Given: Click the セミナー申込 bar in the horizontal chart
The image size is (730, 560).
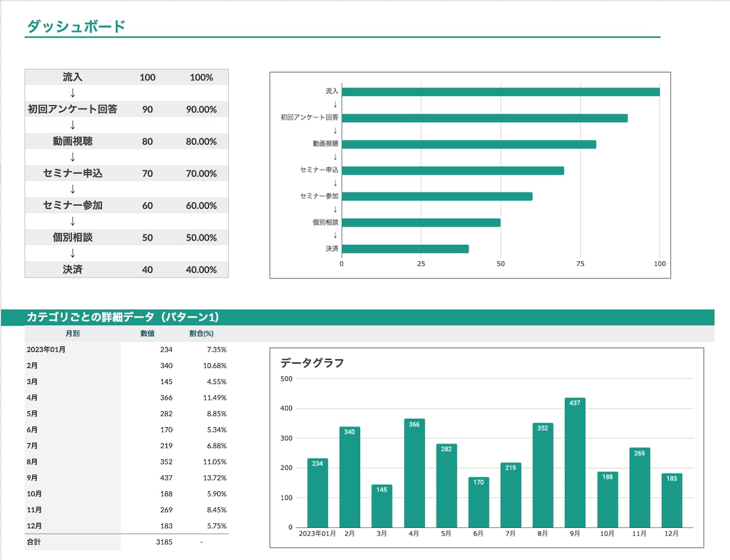Looking at the screenshot, I should [x=453, y=171].
